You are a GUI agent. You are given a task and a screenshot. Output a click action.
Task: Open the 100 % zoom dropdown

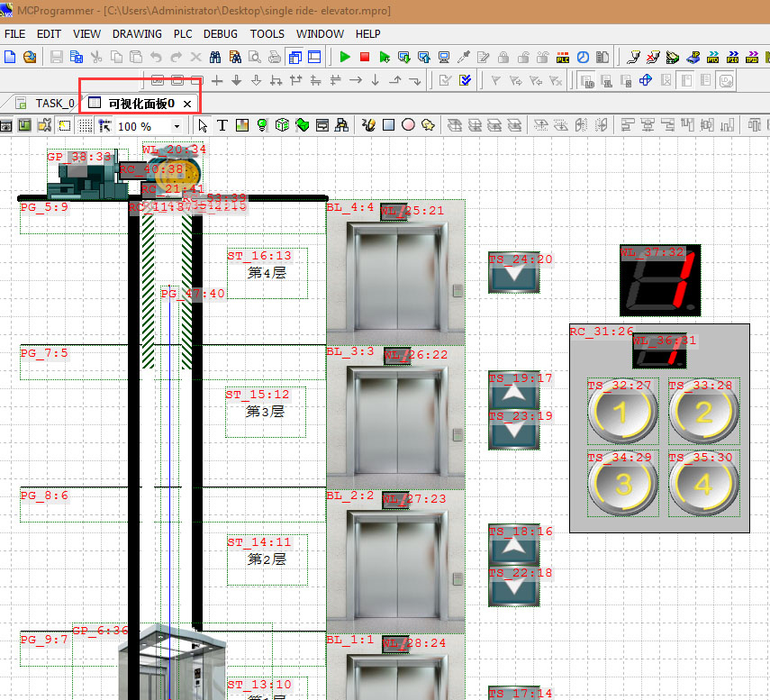pos(177,127)
